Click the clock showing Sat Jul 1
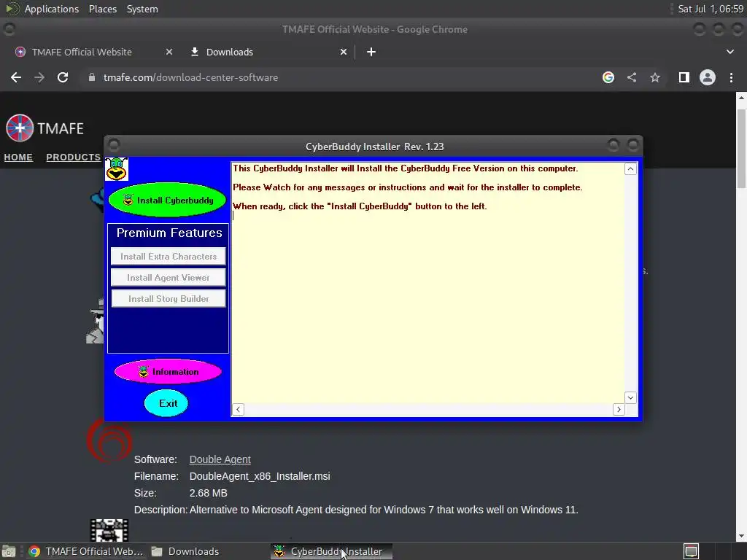 click(x=711, y=9)
